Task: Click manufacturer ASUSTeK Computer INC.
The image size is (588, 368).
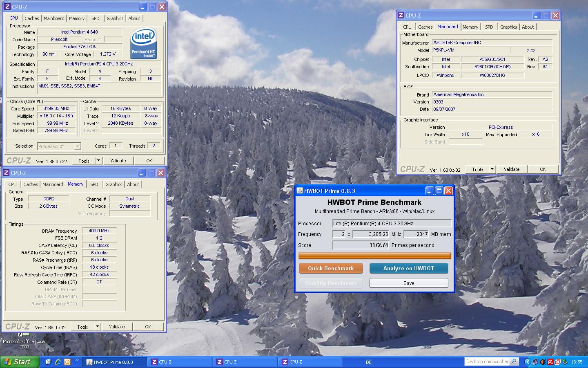Action: [492, 43]
